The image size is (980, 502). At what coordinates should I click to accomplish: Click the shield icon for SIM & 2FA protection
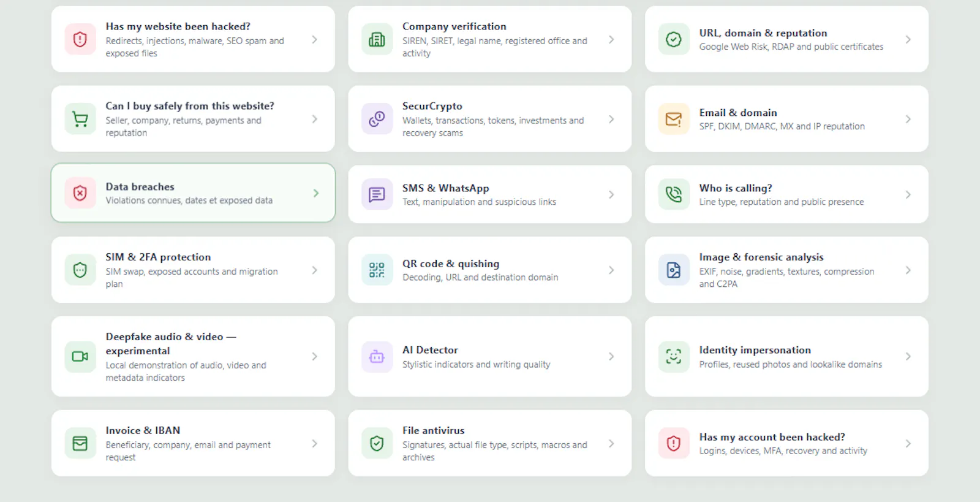pos(80,270)
